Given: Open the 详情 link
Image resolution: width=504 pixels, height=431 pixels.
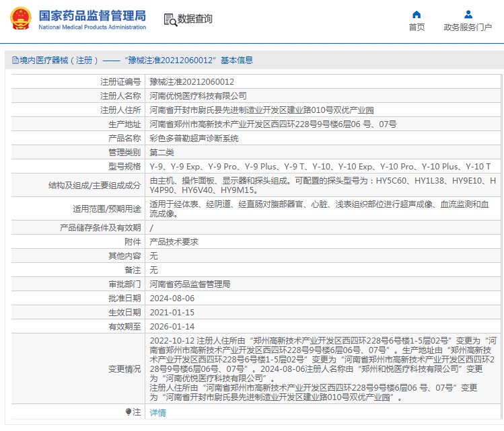Looking at the screenshot, I should [x=157, y=412].
